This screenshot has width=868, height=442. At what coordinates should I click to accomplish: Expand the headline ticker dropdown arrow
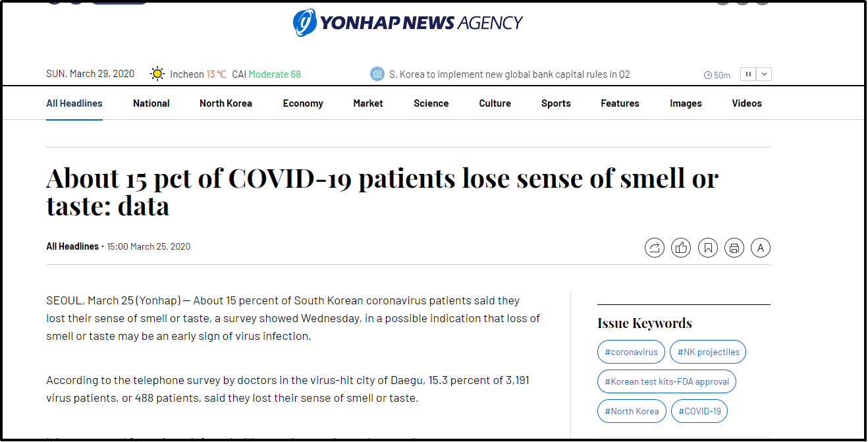point(764,74)
